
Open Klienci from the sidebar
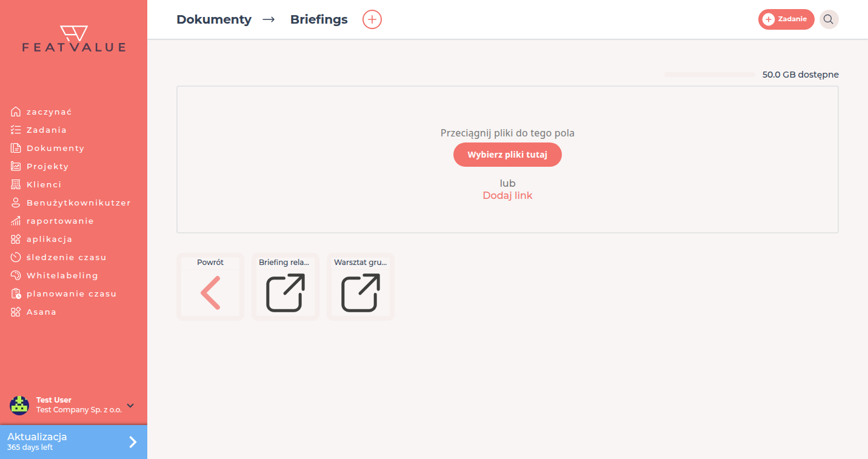tap(44, 184)
